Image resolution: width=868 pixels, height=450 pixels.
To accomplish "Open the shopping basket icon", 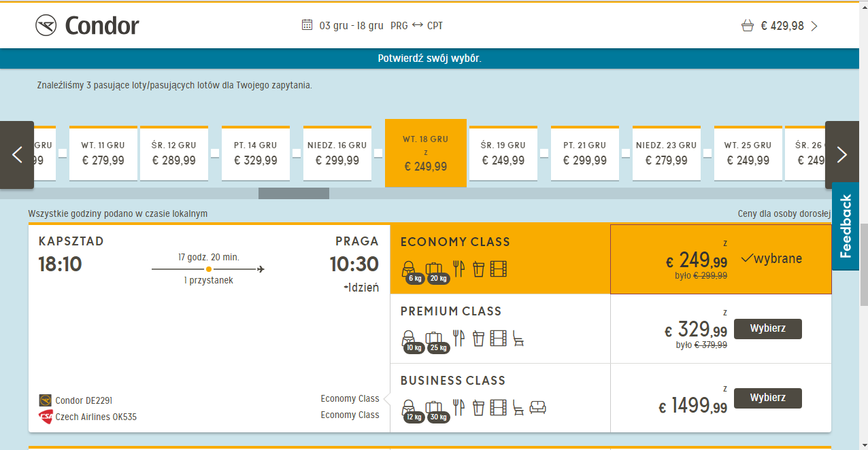I will [747, 26].
